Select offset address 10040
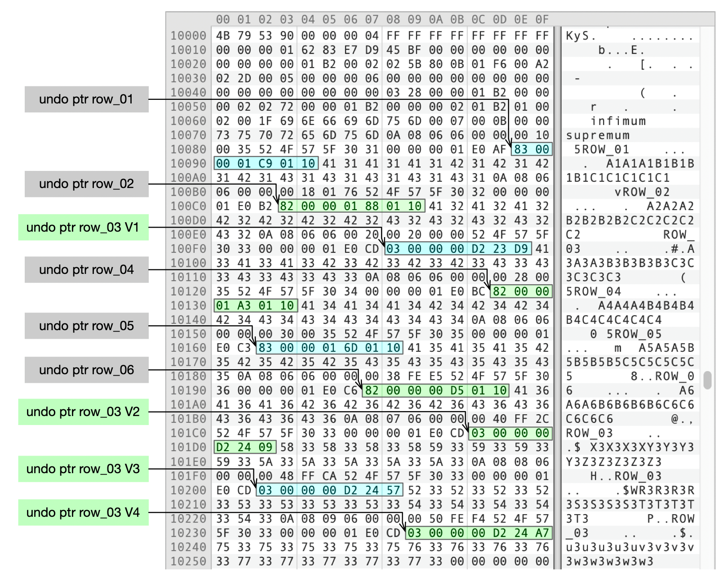Screen dimensions: 728x582 pyautogui.click(x=188, y=93)
